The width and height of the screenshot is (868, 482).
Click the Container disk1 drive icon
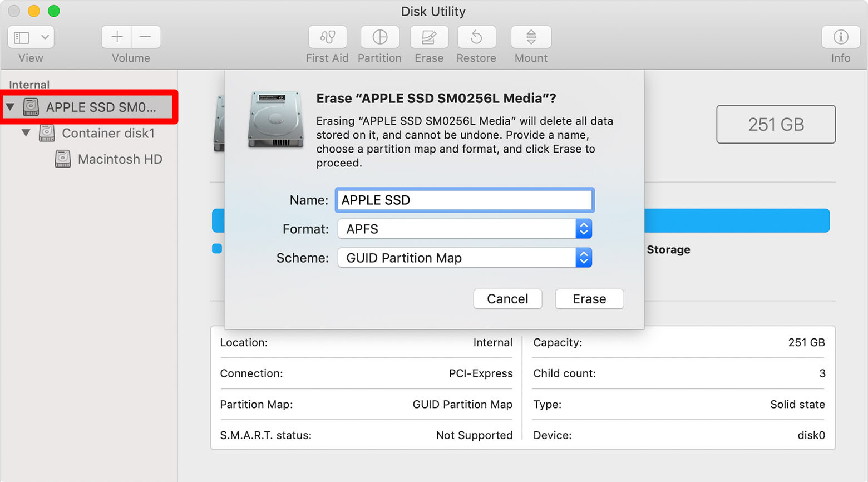(47, 133)
